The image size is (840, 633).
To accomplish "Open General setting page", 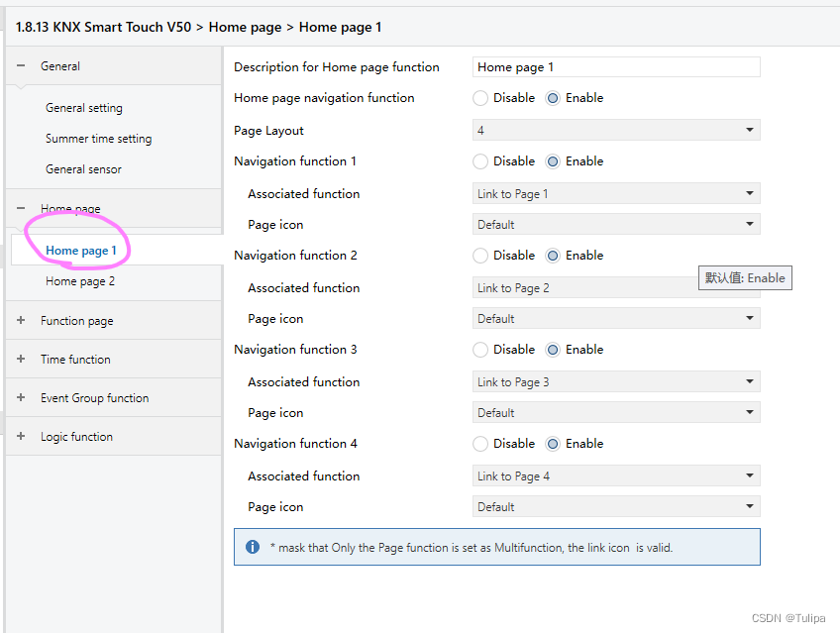I will [x=84, y=108].
